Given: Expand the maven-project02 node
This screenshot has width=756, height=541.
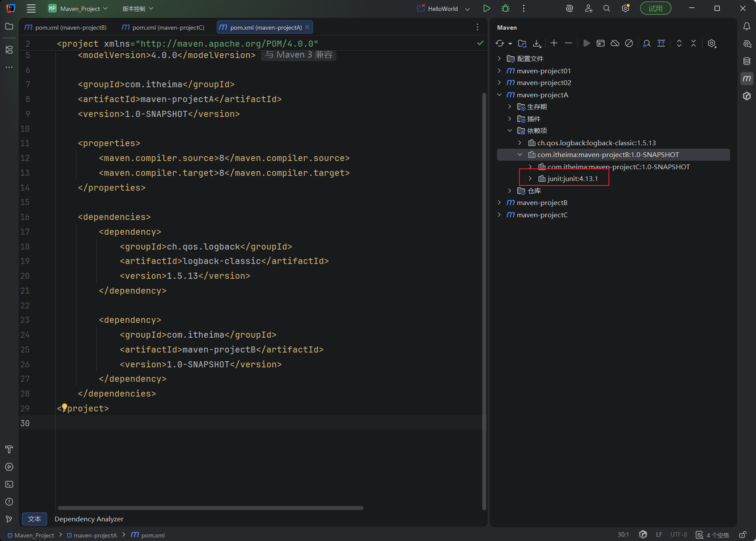Looking at the screenshot, I should (499, 82).
